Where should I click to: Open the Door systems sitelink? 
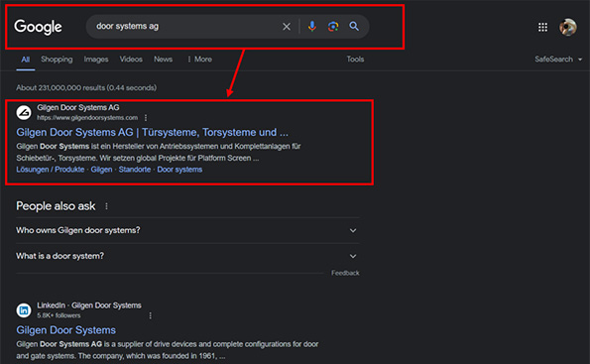click(x=179, y=170)
